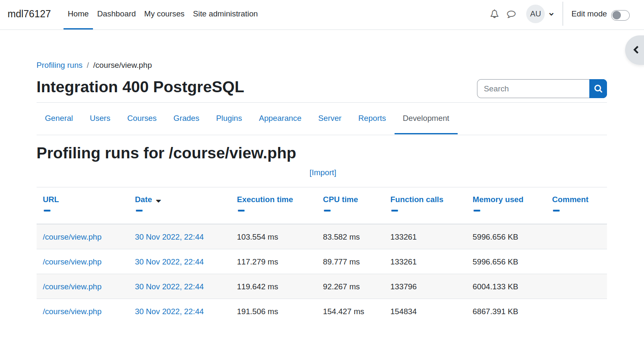644x355 pixels.
Task: Hide the Date column minus icon
Action: [x=139, y=211]
